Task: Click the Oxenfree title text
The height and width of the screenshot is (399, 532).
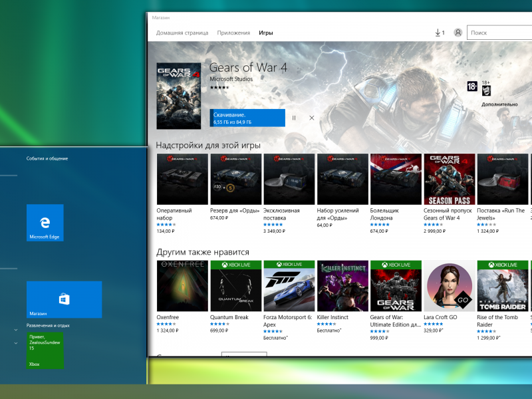Action: pyautogui.click(x=168, y=317)
